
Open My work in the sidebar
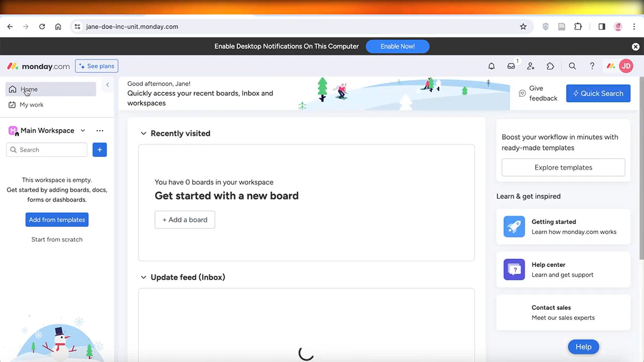point(51,105)
